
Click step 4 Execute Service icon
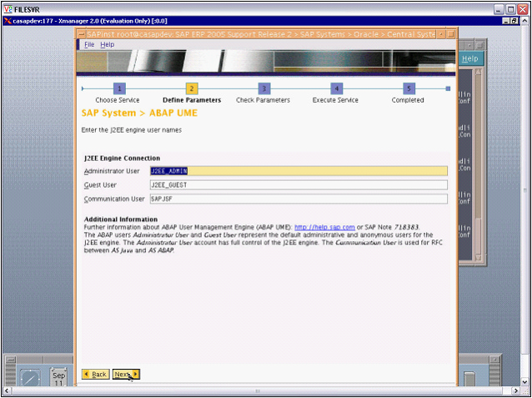click(x=336, y=88)
